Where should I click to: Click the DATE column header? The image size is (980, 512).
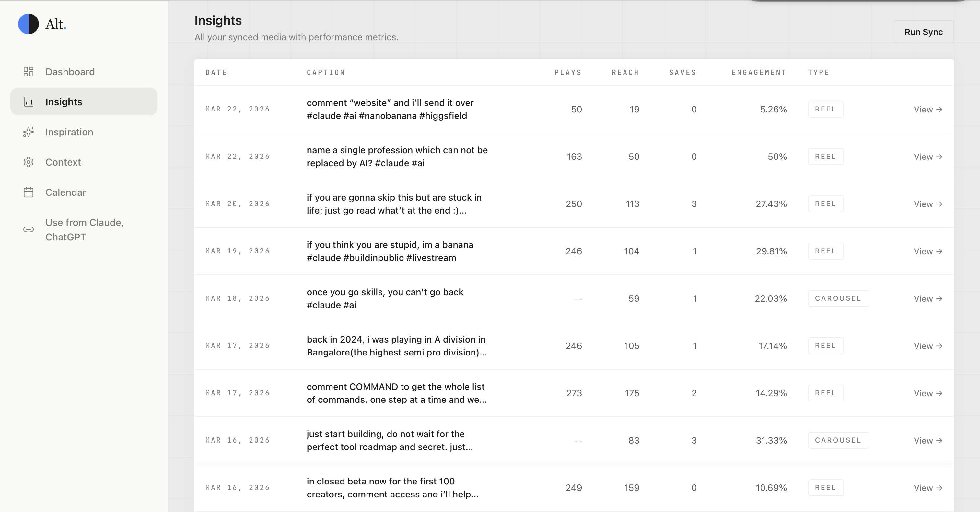tap(216, 72)
